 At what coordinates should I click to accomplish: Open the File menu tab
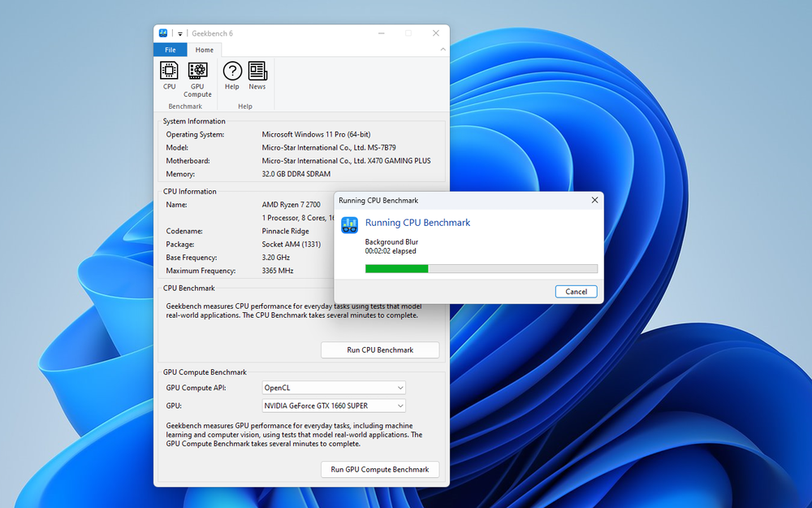point(171,50)
